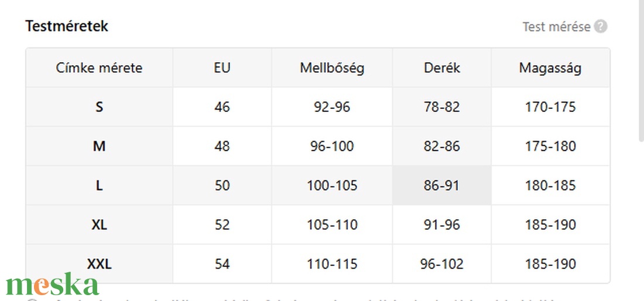
Task: Select the Címke mérete column header
Action: 99,68
